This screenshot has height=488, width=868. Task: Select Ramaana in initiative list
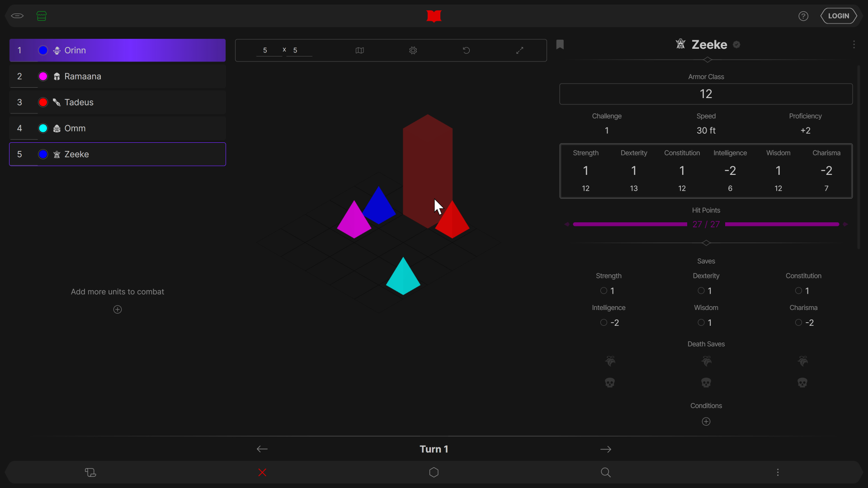coord(118,76)
